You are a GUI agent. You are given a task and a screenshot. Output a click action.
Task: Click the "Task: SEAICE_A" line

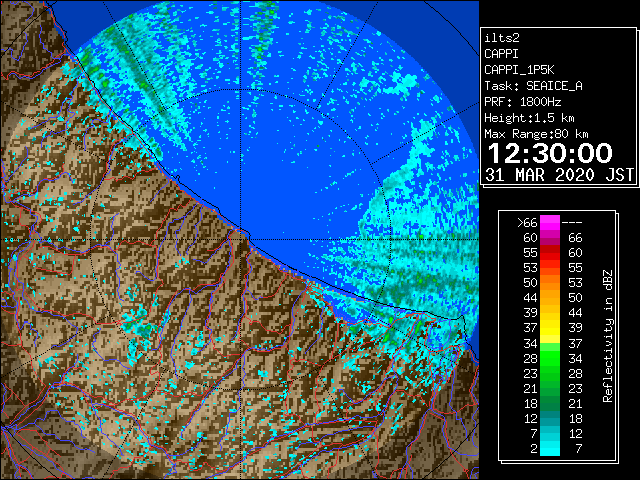pyautogui.click(x=533, y=86)
